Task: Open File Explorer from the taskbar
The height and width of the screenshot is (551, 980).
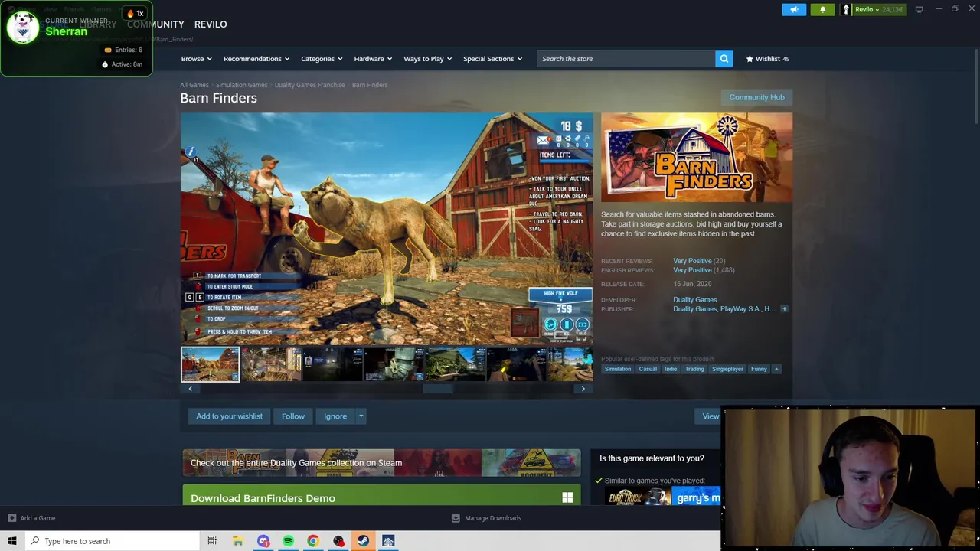Action: (238, 541)
